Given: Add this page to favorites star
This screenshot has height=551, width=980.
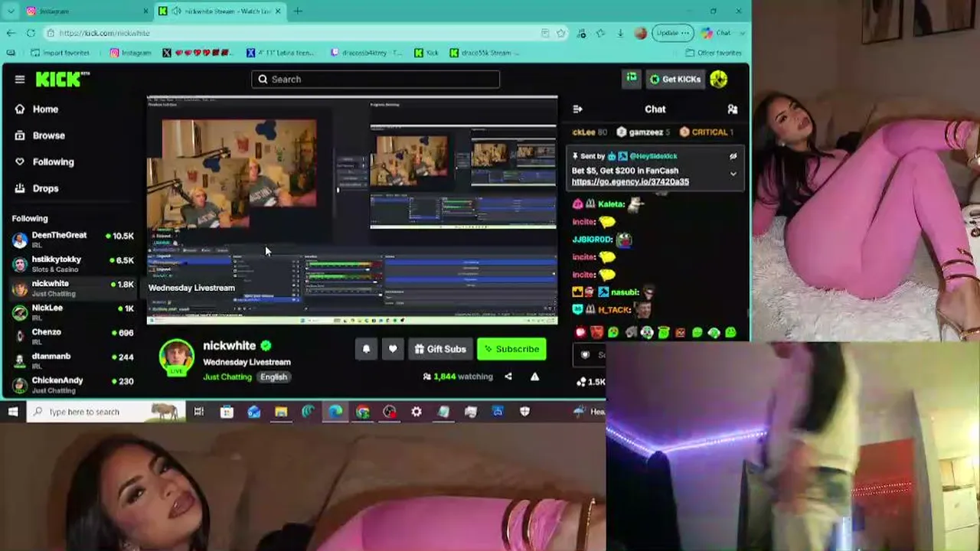Looking at the screenshot, I should click(x=561, y=33).
